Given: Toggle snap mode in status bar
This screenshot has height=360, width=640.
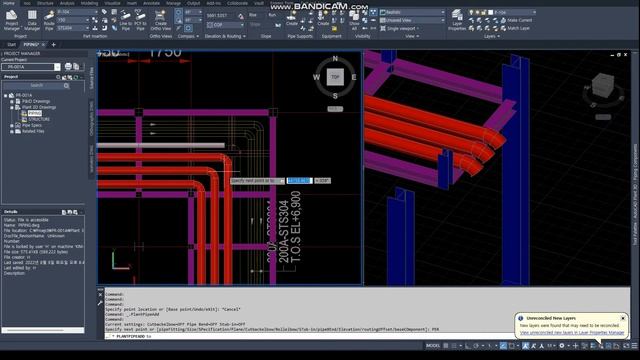Looking at the screenshot, I should click(454, 346).
